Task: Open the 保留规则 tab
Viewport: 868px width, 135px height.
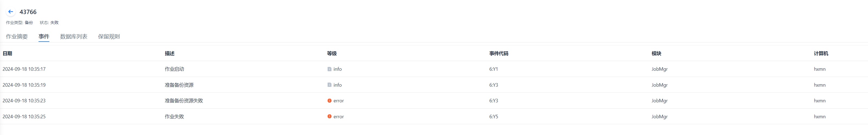Action: coord(109,37)
